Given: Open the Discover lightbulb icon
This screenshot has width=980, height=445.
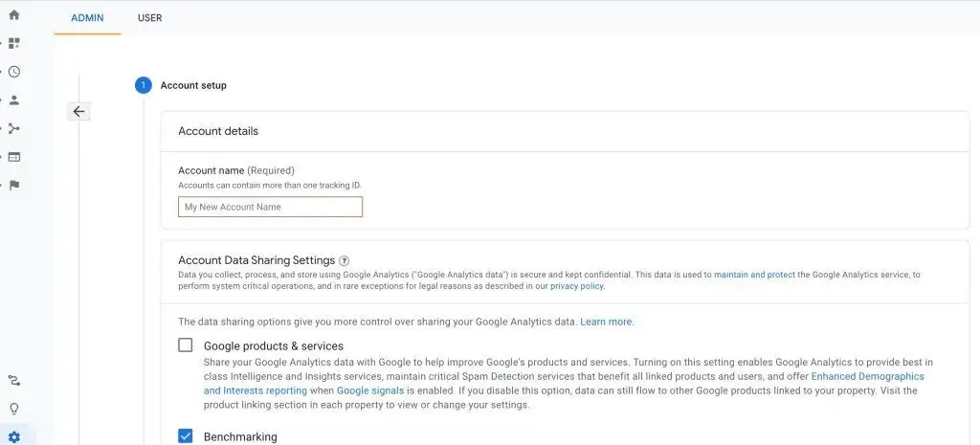Looking at the screenshot, I should coord(13,409).
